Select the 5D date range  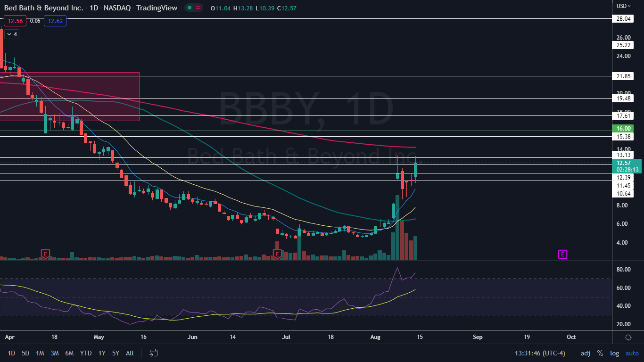pyautogui.click(x=25, y=353)
